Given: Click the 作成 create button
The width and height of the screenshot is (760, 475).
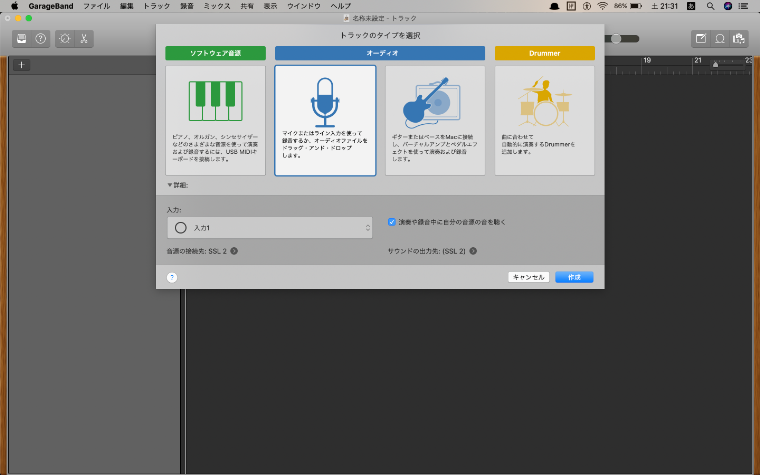Looking at the screenshot, I should tap(574, 277).
